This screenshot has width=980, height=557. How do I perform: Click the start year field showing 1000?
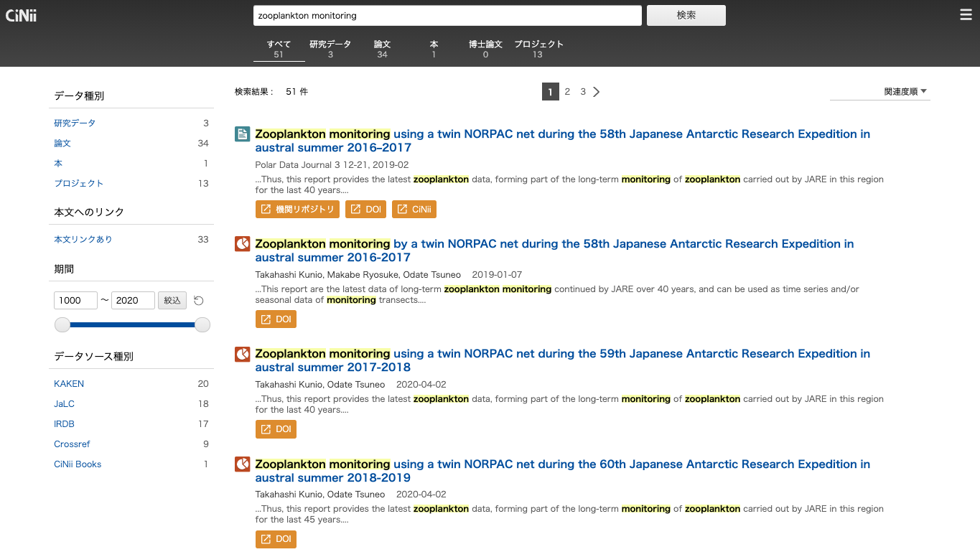coord(75,300)
